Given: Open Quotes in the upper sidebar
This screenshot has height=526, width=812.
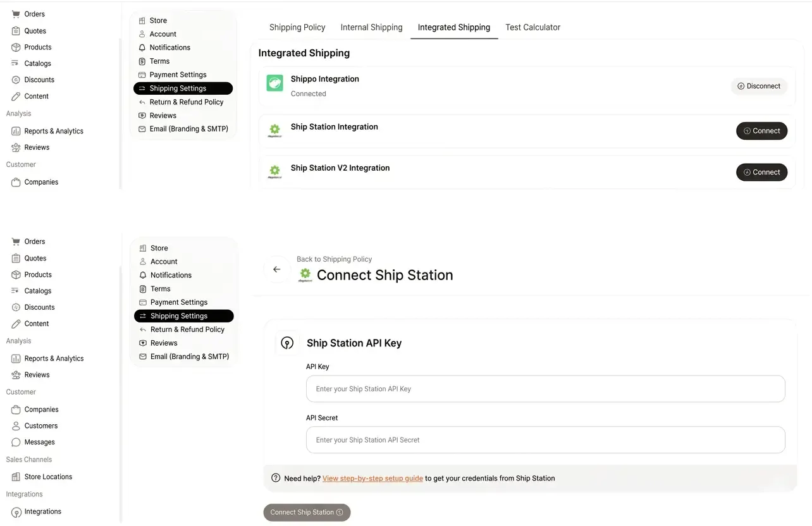Looking at the screenshot, I should tap(29, 30).
